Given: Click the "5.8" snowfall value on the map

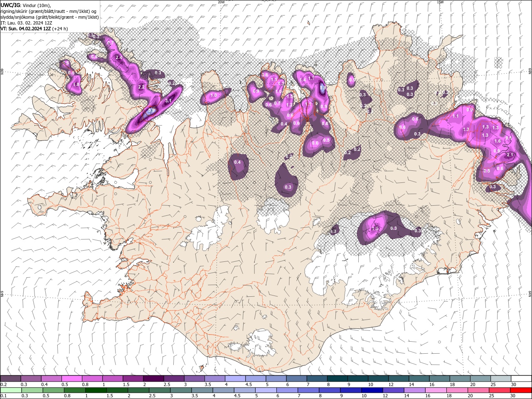Looking at the screenshot, I should pyautogui.click(x=323, y=88).
